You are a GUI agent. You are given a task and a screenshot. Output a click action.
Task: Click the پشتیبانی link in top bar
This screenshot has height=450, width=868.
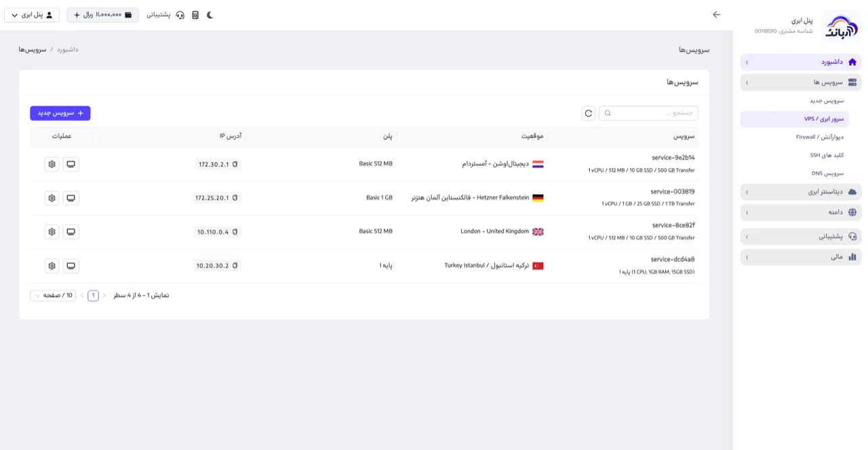point(158,15)
